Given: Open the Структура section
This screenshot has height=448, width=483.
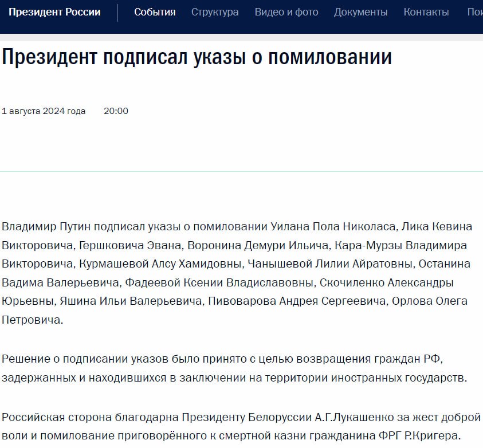Looking at the screenshot, I should 215,12.
